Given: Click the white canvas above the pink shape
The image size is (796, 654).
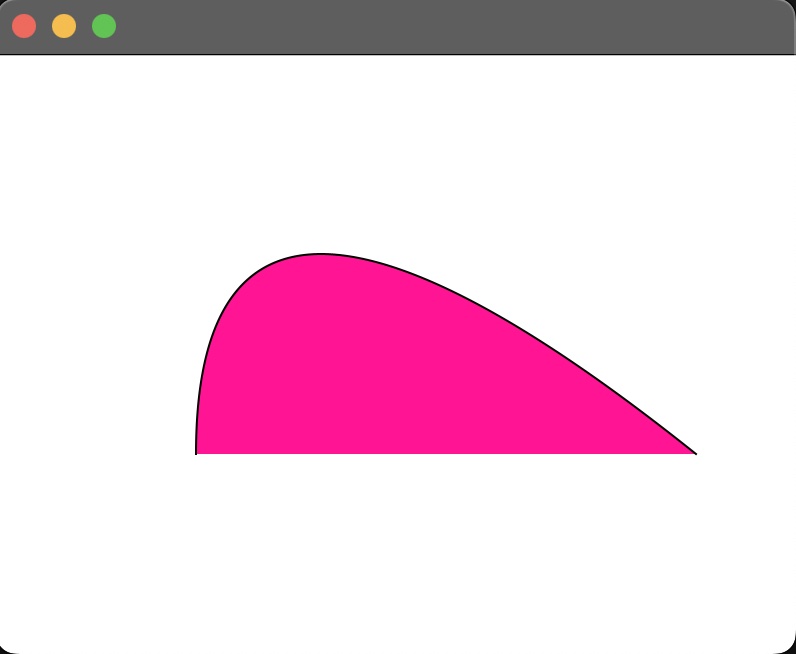Looking at the screenshot, I should [x=400, y=150].
